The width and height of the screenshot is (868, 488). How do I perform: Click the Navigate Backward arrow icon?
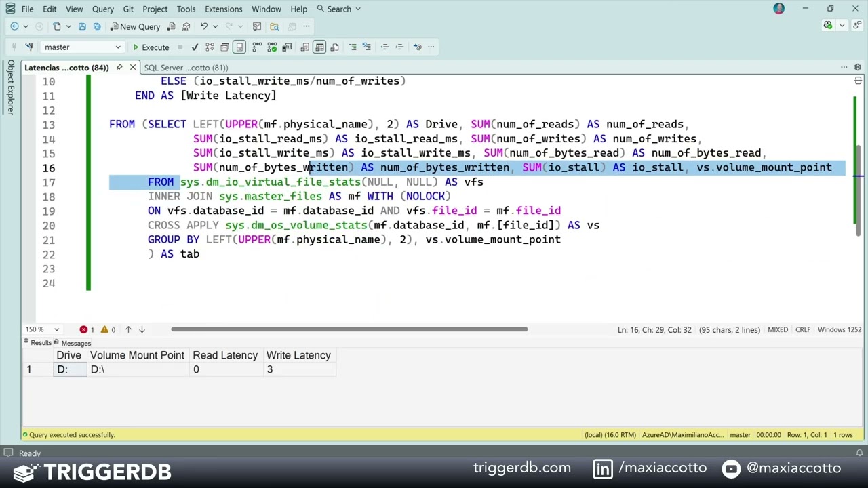tap(14, 26)
